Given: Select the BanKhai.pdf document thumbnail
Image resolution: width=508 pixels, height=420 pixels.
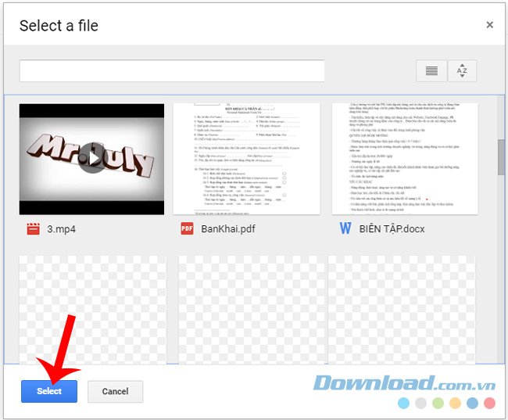Looking at the screenshot, I should point(246,159).
